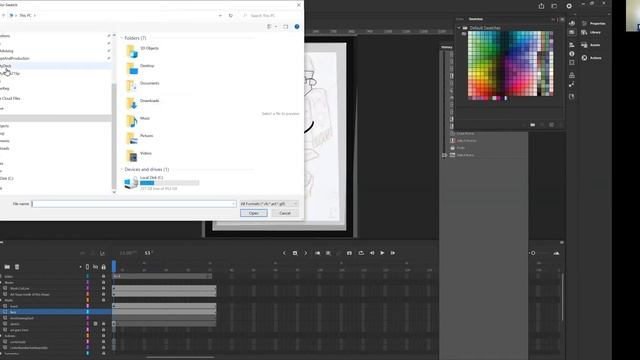Click in the File name field

134,204
